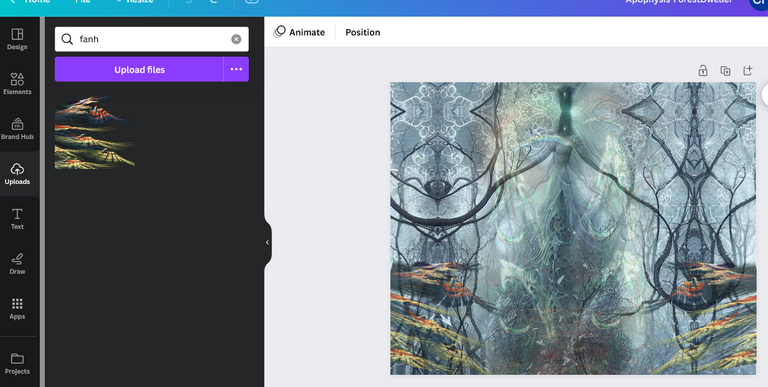
Task: Click the lock page icon above canvas
Action: coord(703,71)
